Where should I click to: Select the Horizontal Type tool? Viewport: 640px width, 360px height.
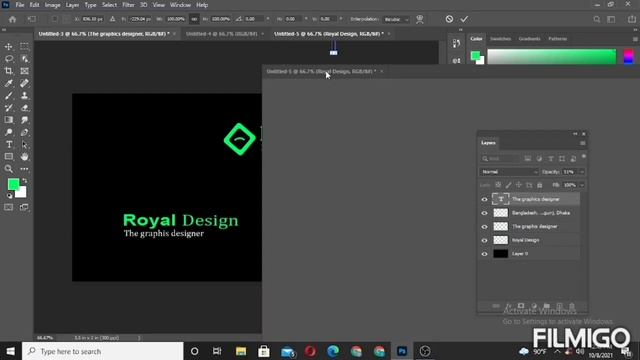[x=9, y=144]
